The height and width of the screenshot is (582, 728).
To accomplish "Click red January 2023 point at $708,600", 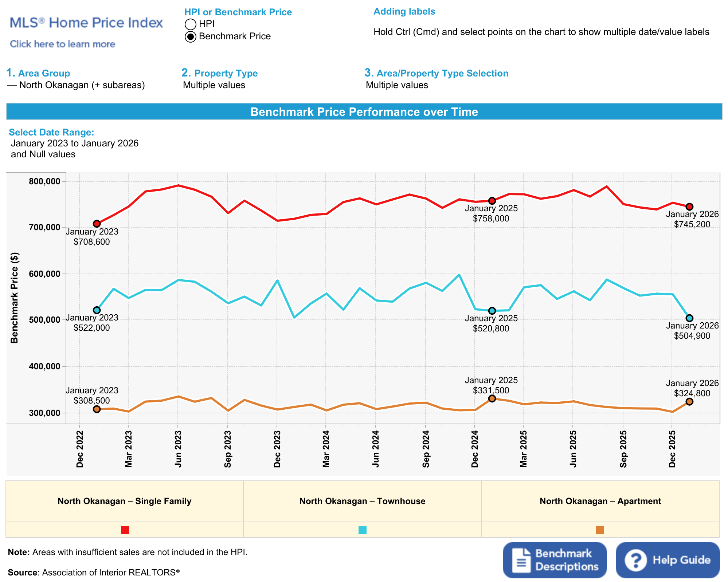I will (97, 224).
